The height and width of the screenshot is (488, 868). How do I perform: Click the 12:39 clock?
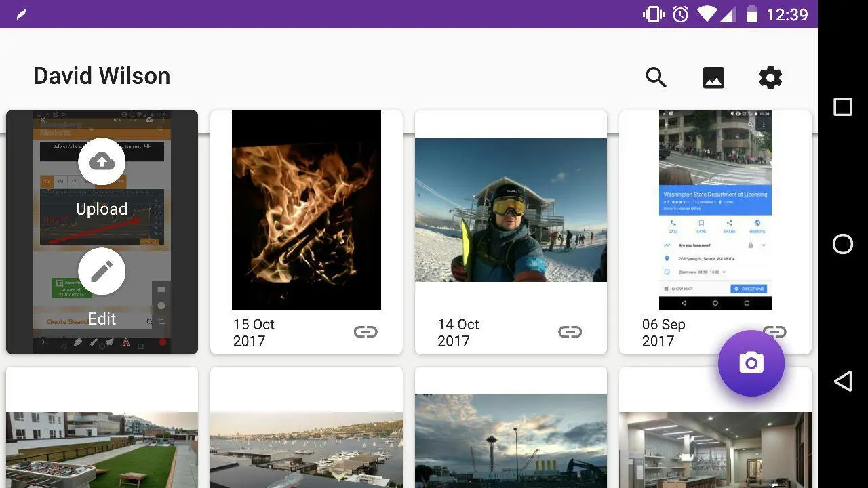787,14
